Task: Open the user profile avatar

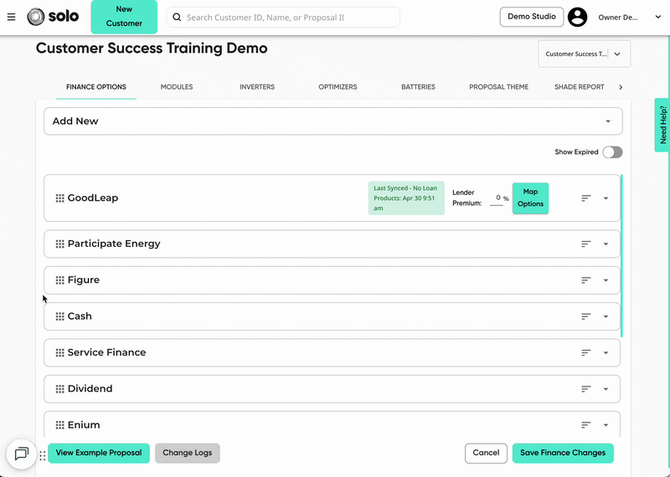Action: pyautogui.click(x=577, y=17)
